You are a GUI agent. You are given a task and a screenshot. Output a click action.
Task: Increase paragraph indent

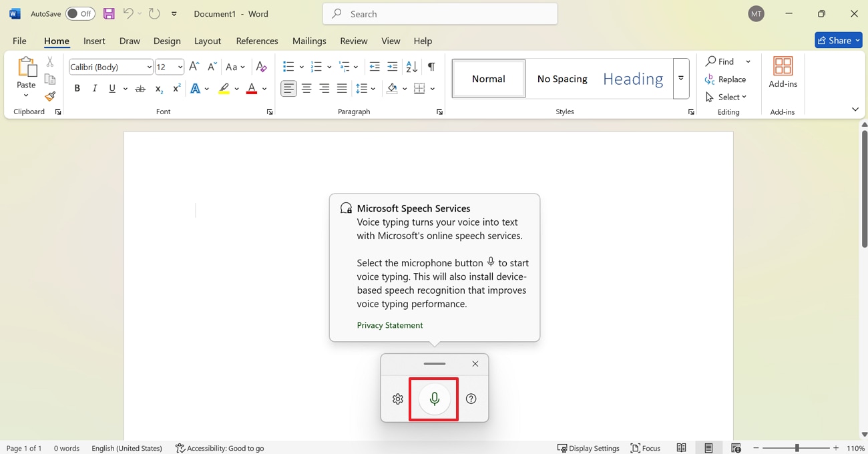(393, 66)
